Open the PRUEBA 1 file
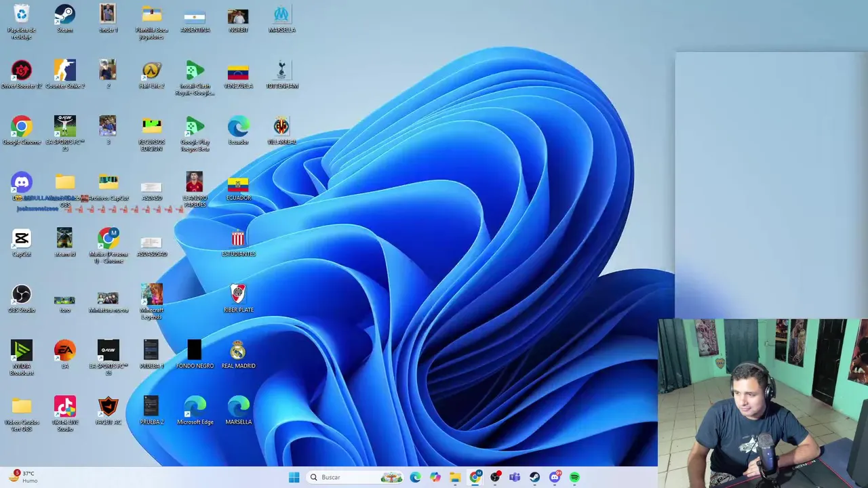This screenshot has height=488, width=868. 151,354
